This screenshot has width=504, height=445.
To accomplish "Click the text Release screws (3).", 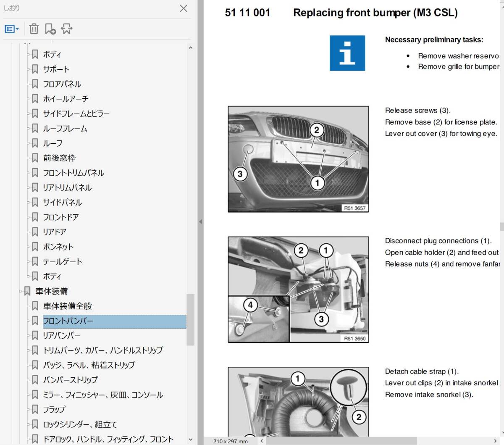I will (x=418, y=111).
